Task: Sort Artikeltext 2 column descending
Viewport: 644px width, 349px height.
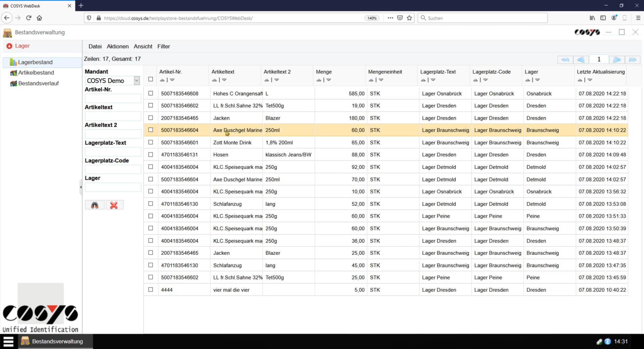Action: coord(276,80)
